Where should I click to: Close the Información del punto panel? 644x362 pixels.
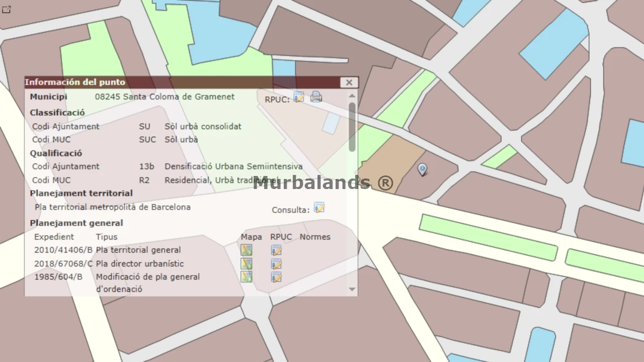349,82
